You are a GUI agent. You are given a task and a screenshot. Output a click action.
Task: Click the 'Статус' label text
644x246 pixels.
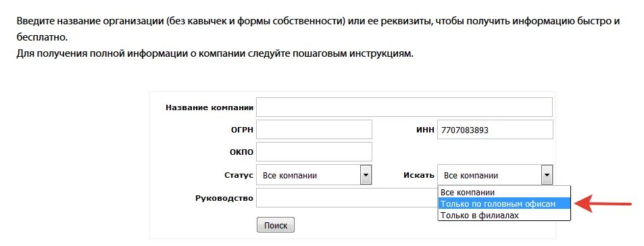click(239, 175)
